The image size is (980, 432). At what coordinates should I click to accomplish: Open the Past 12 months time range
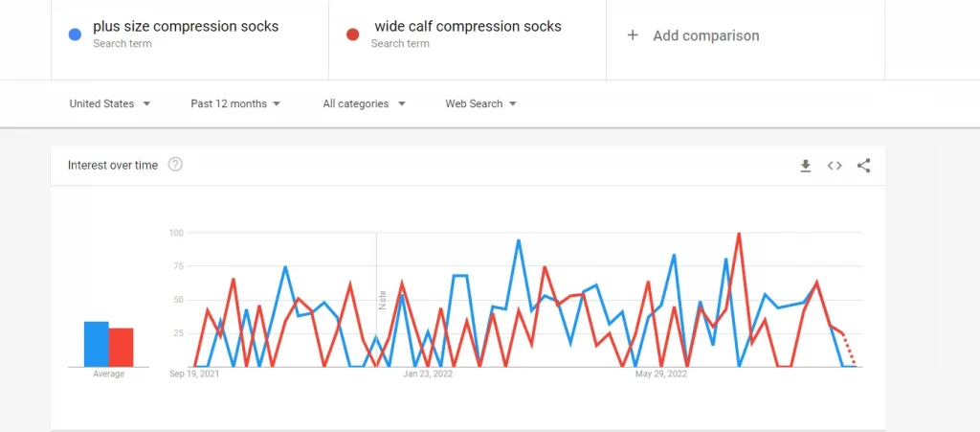coord(235,103)
